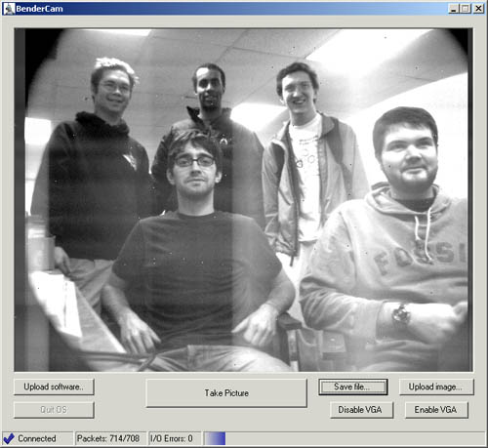Click the BenderCam window title text

[39, 9]
